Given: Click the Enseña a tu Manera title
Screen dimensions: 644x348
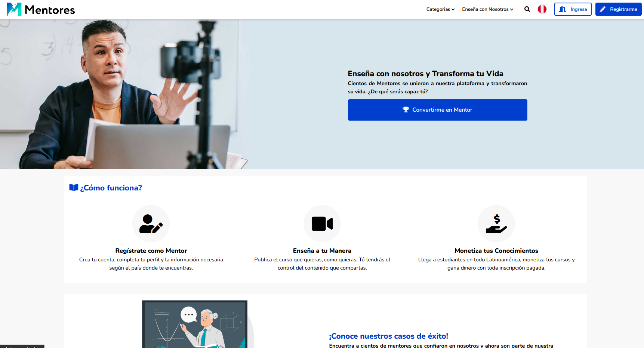Looking at the screenshot, I should [x=322, y=251].
